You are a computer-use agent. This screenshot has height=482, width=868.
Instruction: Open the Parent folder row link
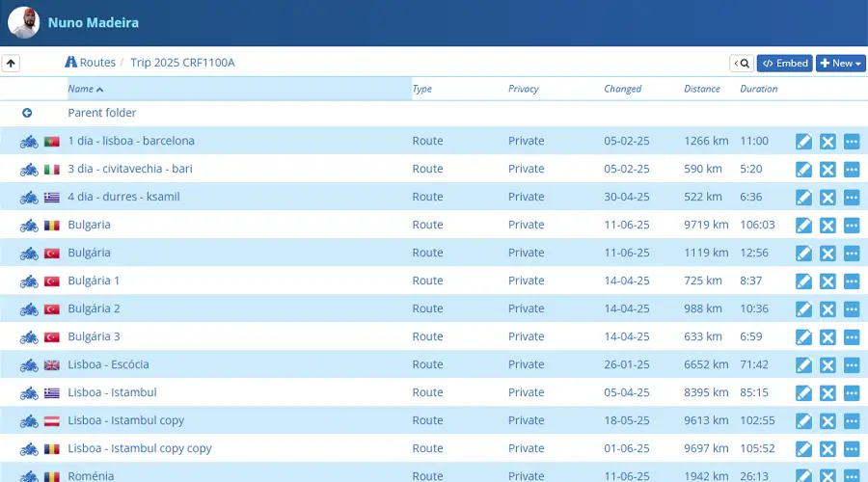102,113
